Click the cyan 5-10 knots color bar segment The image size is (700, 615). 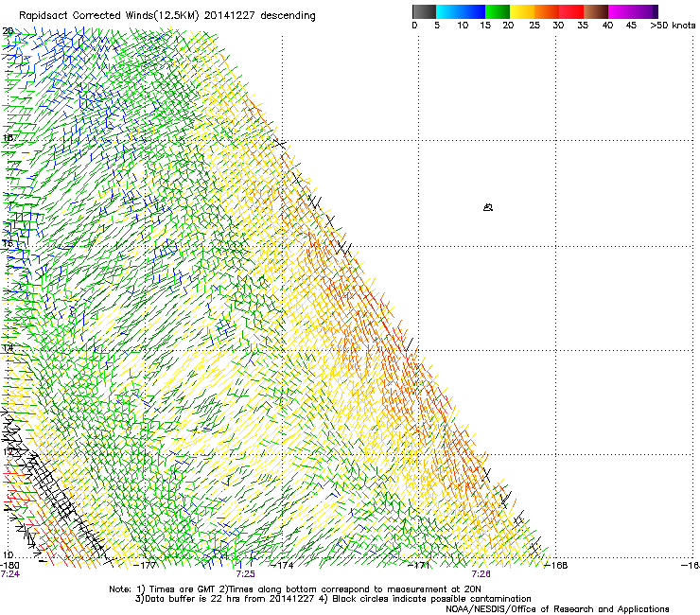448,11
